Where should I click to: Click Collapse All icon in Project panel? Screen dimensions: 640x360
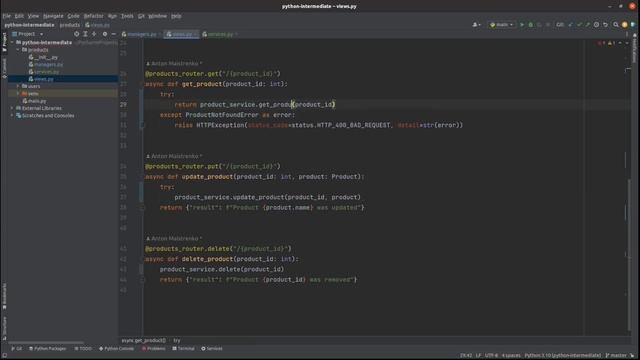[94, 34]
